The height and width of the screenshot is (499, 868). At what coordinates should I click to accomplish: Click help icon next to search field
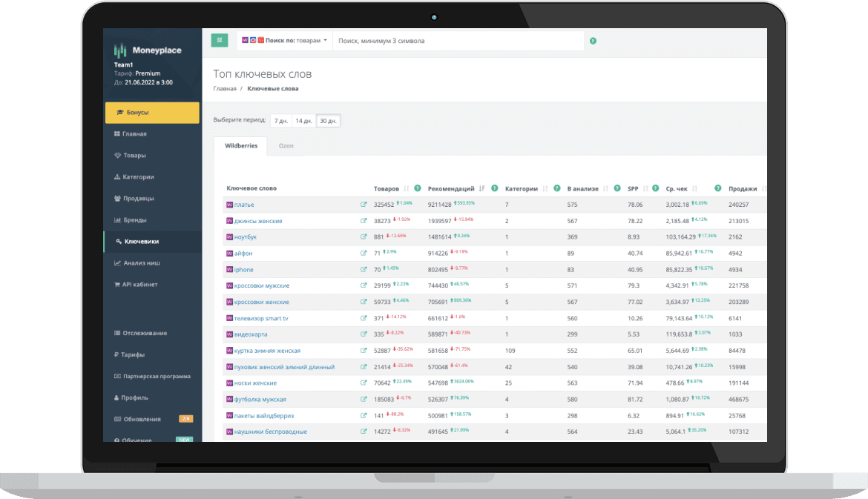pyautogui.click(x=593, y=41)
